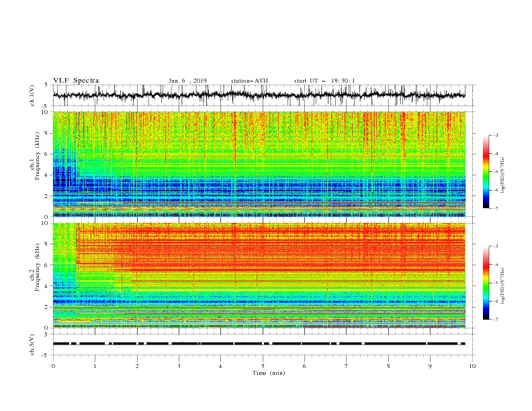The width and height of the screenshot is (532, 411).
Task: Click the 'Time (min)' axis label
Action: (269, 373)
